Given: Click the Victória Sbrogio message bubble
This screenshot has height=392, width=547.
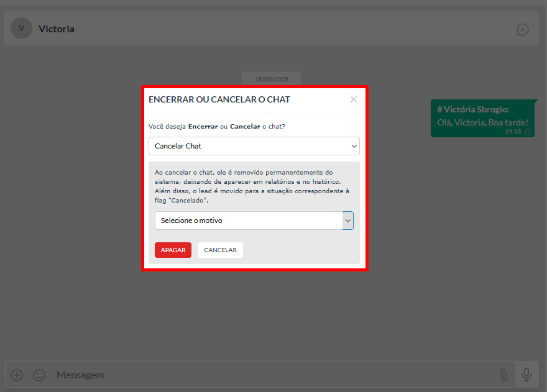Looking at the screenshot, I should coord(483,119).
